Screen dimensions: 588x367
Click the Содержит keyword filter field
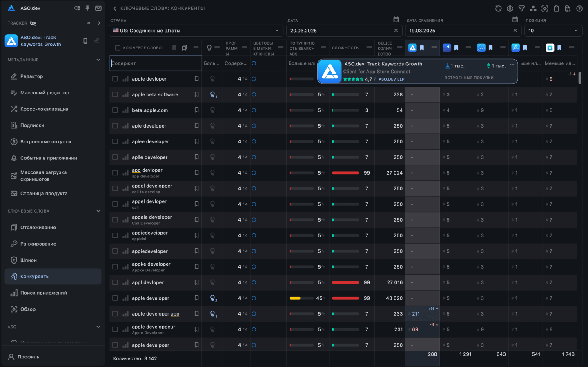tap(155, 63)
